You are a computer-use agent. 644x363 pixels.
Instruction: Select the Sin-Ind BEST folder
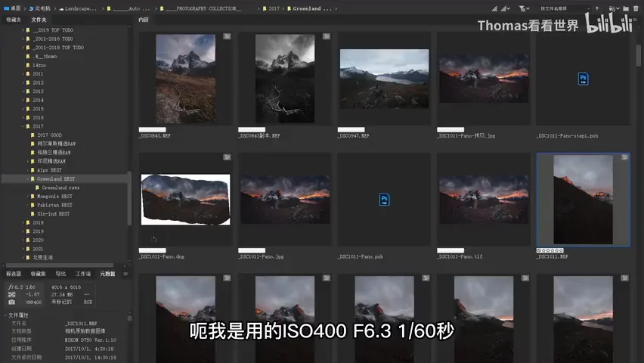[x=54, y=214]
